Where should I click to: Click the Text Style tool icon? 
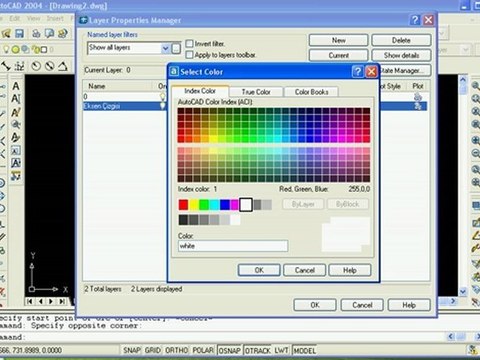(x=16, y=137)
